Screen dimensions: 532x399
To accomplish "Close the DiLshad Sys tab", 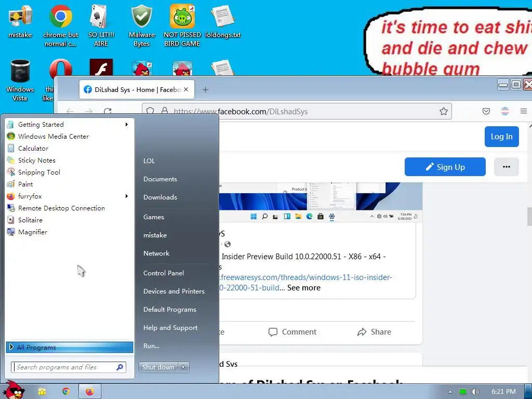I will [186, 89].
